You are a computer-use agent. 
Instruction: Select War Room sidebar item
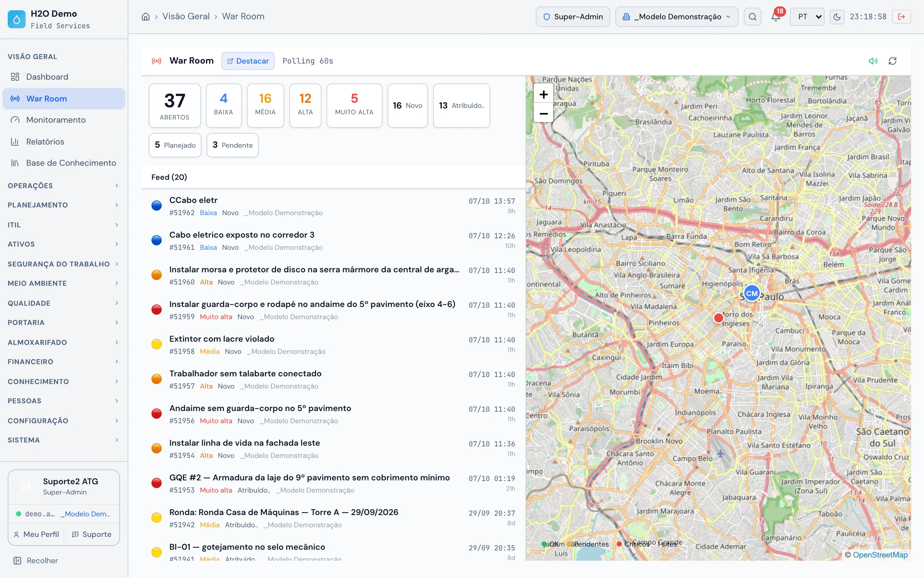[x=64, y=99]
